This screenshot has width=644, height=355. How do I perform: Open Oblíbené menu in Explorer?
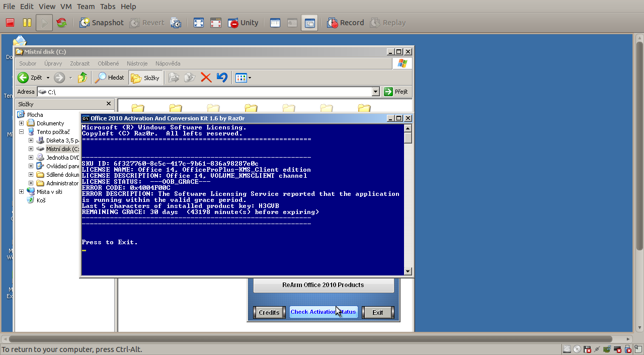[x=108, y=63]
